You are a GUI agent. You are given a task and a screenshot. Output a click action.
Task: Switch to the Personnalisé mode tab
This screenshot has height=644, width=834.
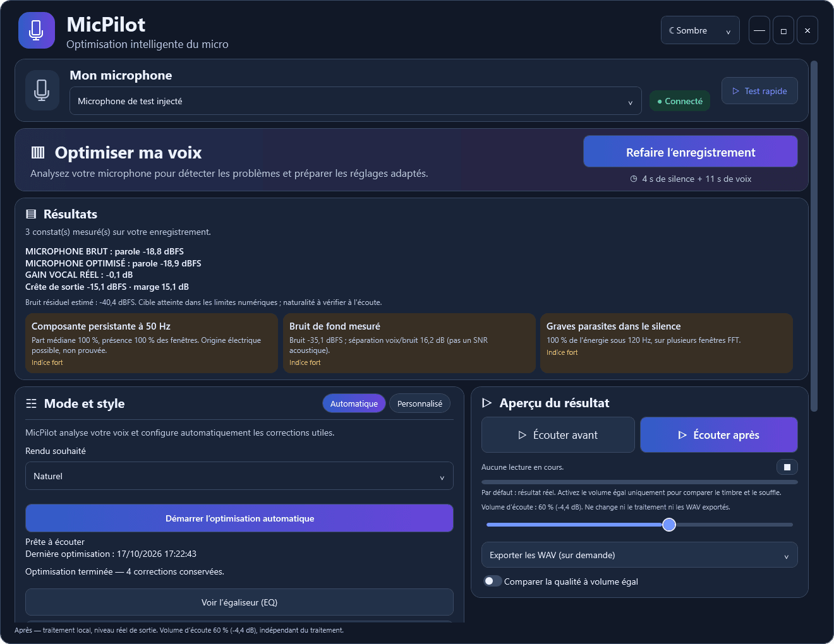420,403
